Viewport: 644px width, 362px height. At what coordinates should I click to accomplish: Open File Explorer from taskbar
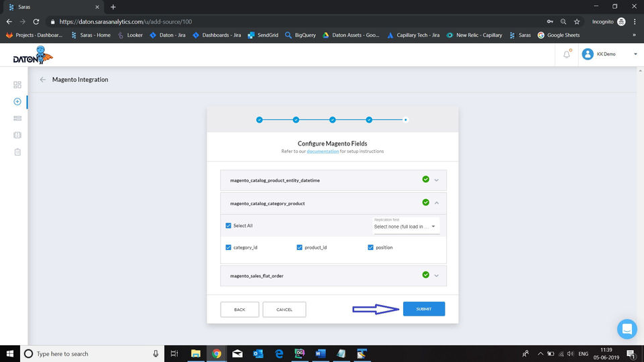[196, 354]
